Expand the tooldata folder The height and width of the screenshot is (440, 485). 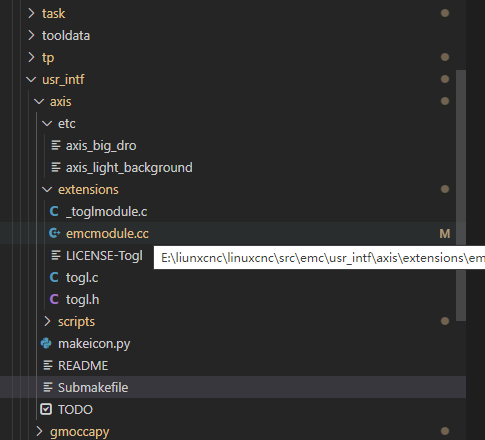pos(31,35)
